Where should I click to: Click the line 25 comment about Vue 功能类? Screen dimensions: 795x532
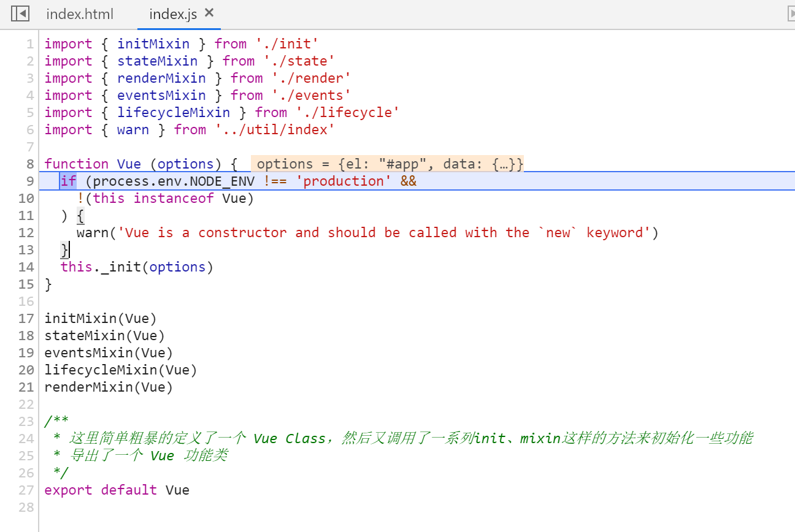pos(140,456)
